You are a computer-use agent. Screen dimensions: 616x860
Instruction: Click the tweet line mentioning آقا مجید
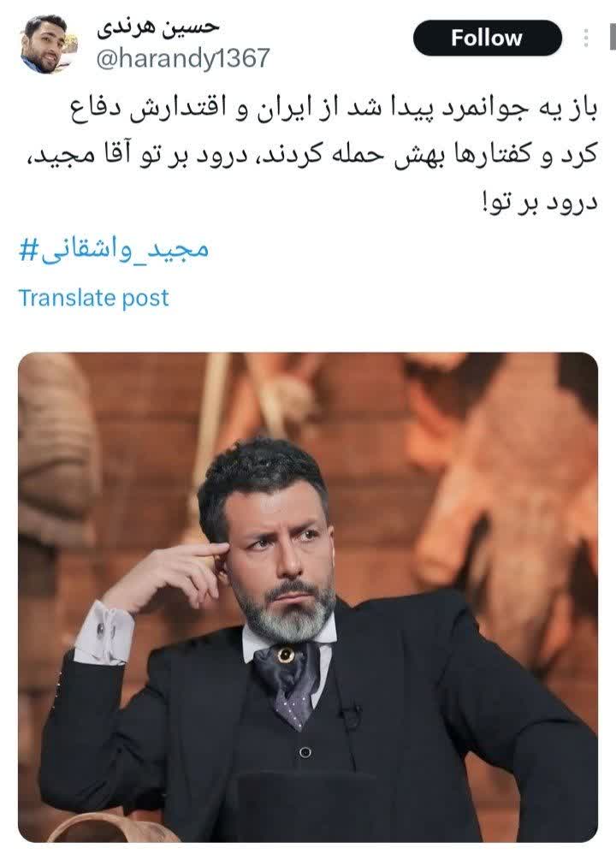coord(310,155)
